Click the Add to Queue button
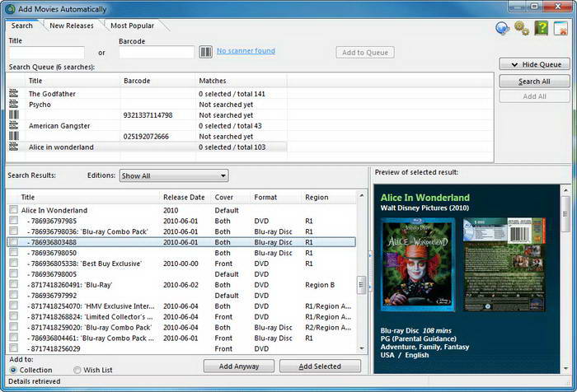577x392 pixels. pos(365,53)
